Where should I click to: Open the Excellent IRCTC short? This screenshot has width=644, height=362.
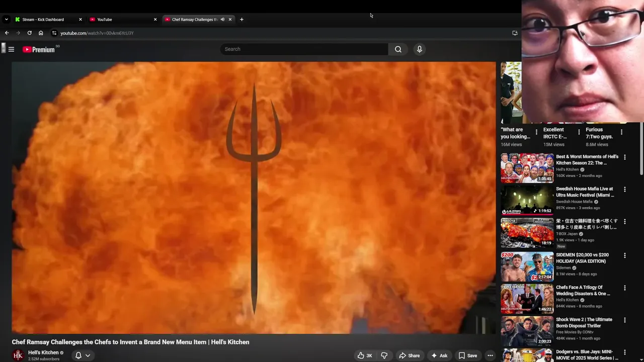coord(555,133)
